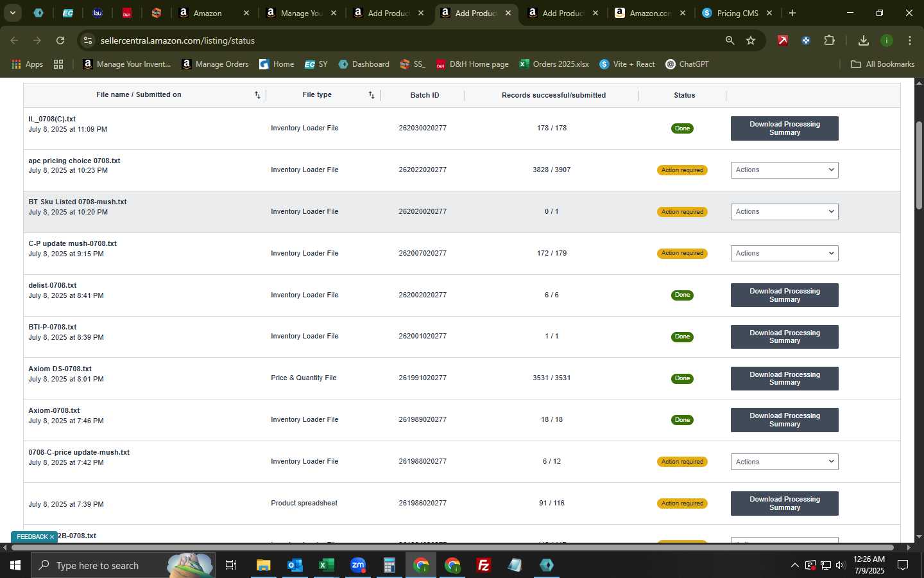Download Processing Summary for delist-0708.txt
924x578 pixels.
pyautogui.click(x=784, y=295)
